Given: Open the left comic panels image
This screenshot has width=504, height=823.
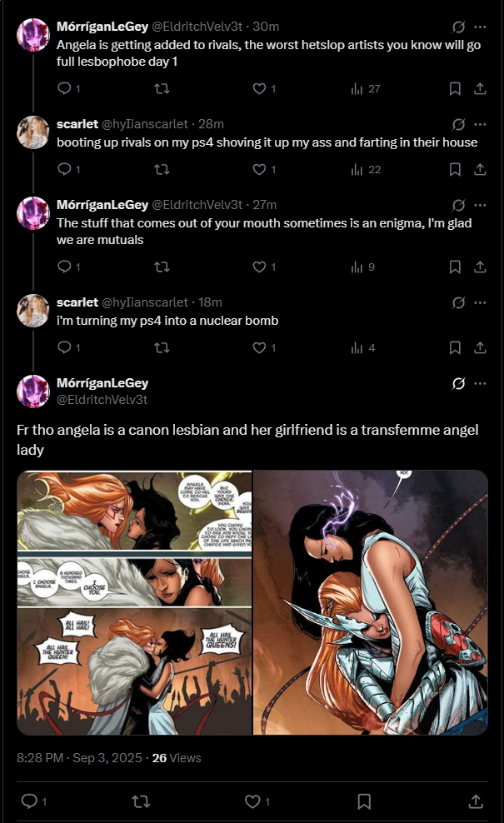Looking at the screenshot, I should (134, 602).
